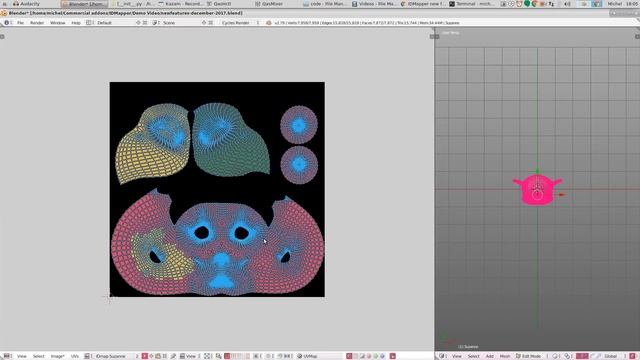The width and height of the screenshot is (640, 360).
Task: Click the IDmap Suzanne image name field
Action: (x=114, y=356)
